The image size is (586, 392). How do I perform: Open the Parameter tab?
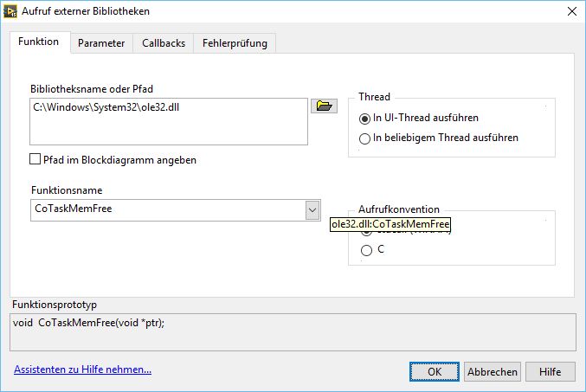coord(101,42)
